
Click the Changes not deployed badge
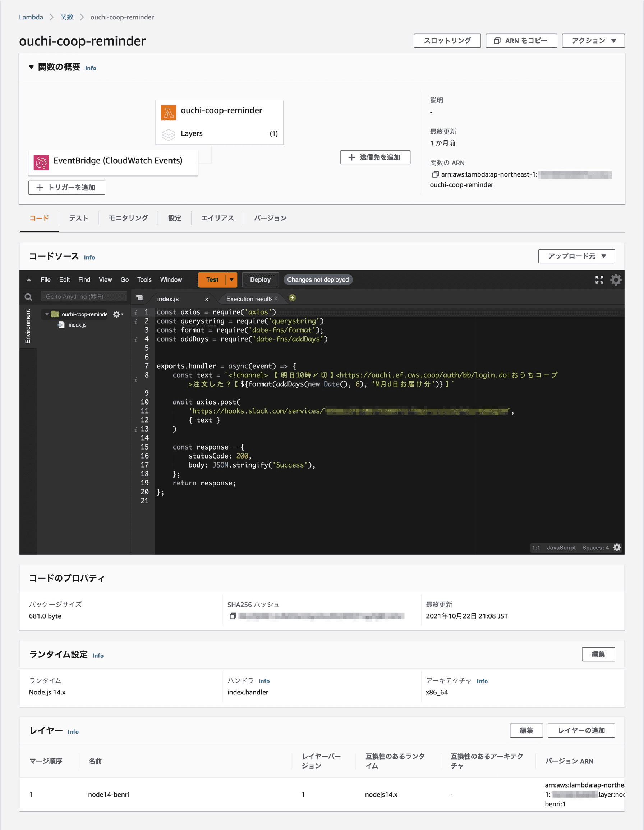pyautogui.click(x=318, y=280)
